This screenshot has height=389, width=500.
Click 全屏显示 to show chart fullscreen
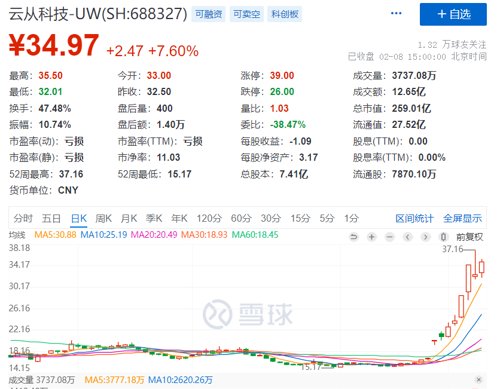pos(463,219)
